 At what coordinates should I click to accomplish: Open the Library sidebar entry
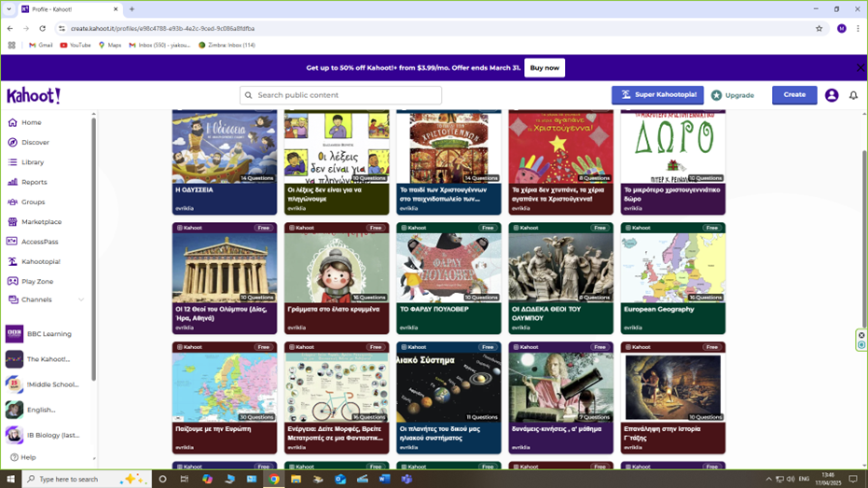click(x=33, y=162)
